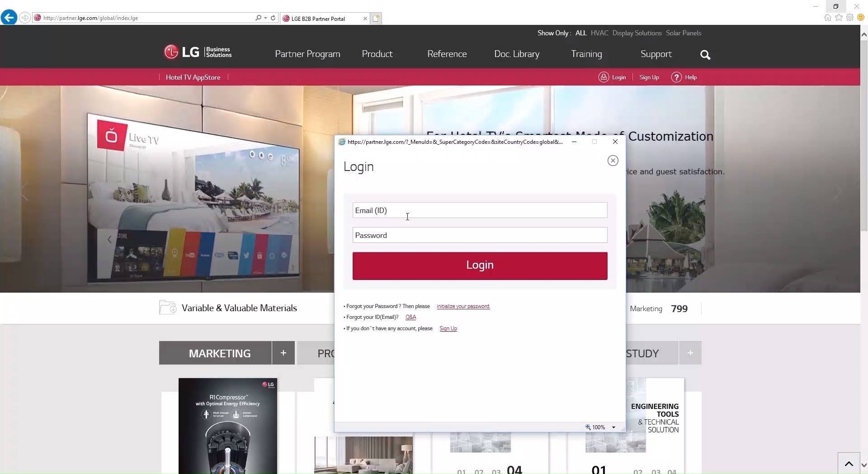Screen dimensions: 868x474
Task: Click the address bar search magnifier icon
Action: (258, 18)
